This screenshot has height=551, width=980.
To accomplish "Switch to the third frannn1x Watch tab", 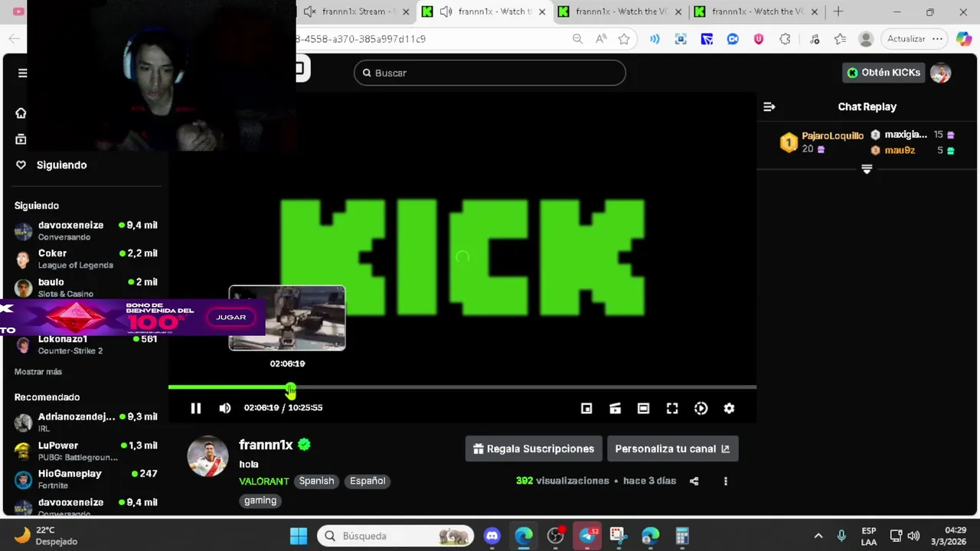I will pos(620,11).
